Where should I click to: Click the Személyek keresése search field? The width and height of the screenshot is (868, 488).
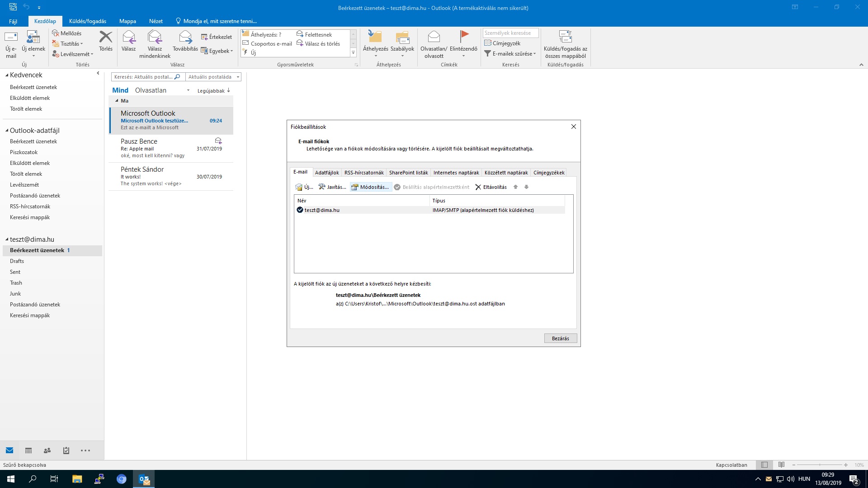510,33
